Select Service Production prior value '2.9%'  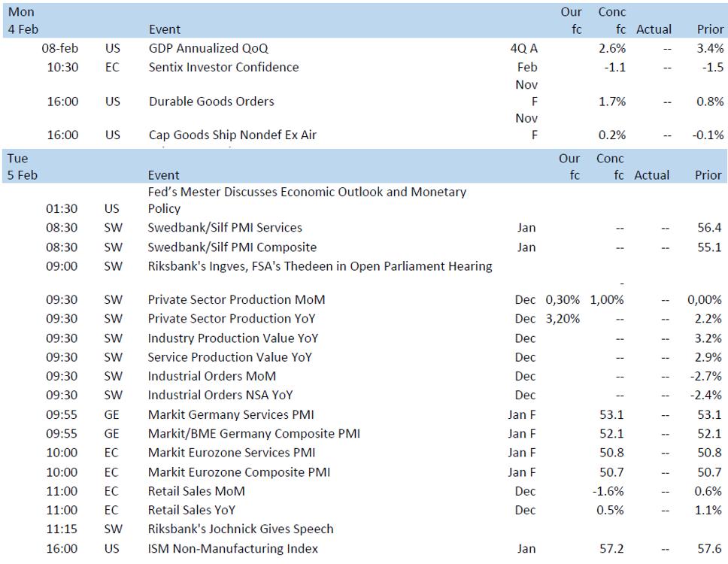(x=708, y=357)
